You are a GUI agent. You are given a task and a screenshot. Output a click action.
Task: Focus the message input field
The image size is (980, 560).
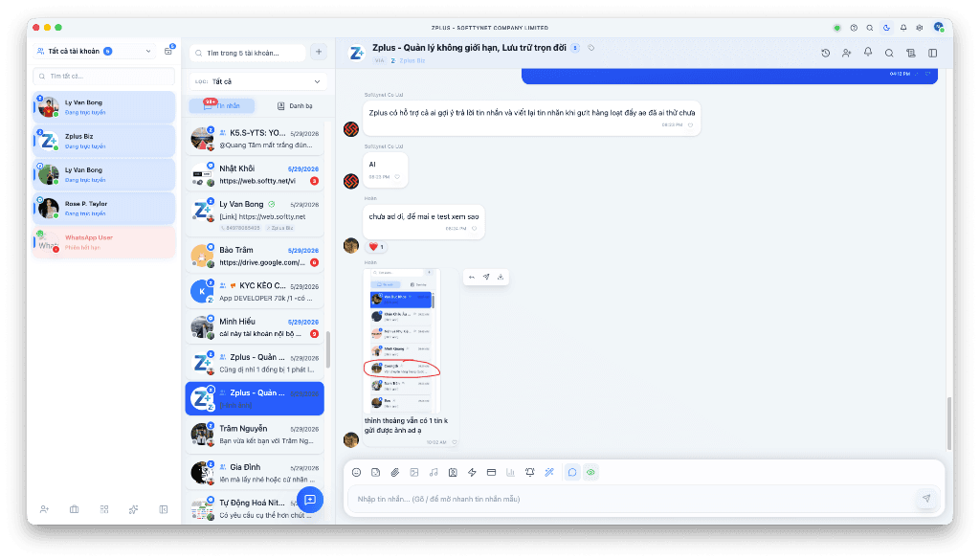point(632,499)
